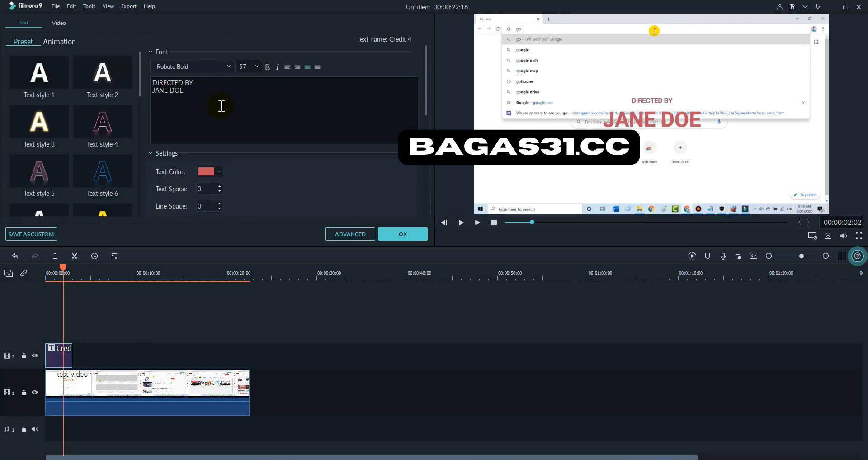Open the Roboto Bold font dropdown
The width and height of the screenshot is (868, 460).
(192, 66)
